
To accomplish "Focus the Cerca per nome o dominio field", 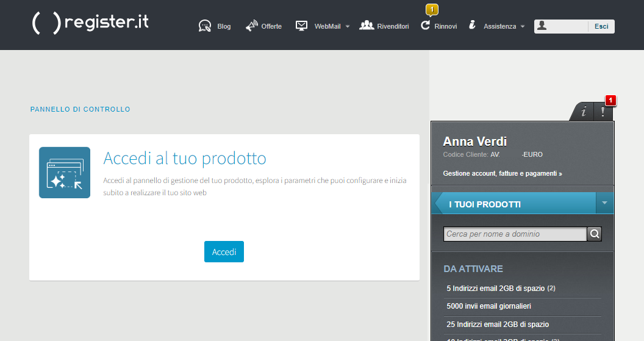I will click(515, 234).
